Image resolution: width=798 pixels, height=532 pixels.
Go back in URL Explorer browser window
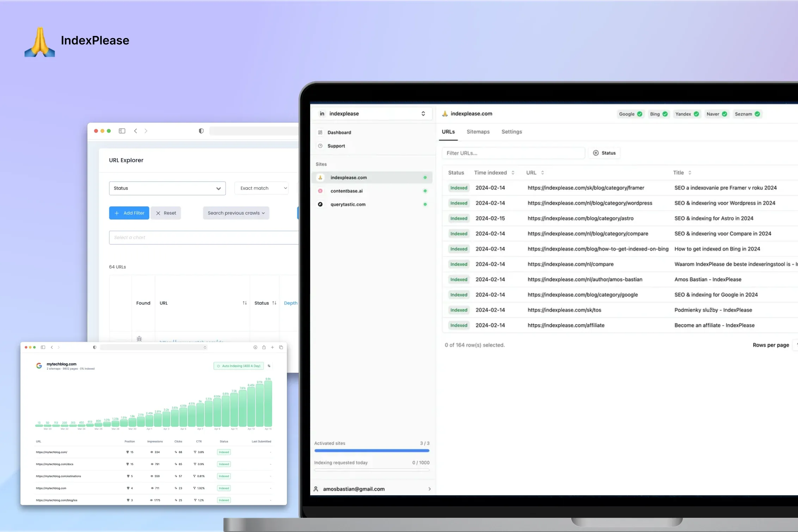(x=135, y=131)
